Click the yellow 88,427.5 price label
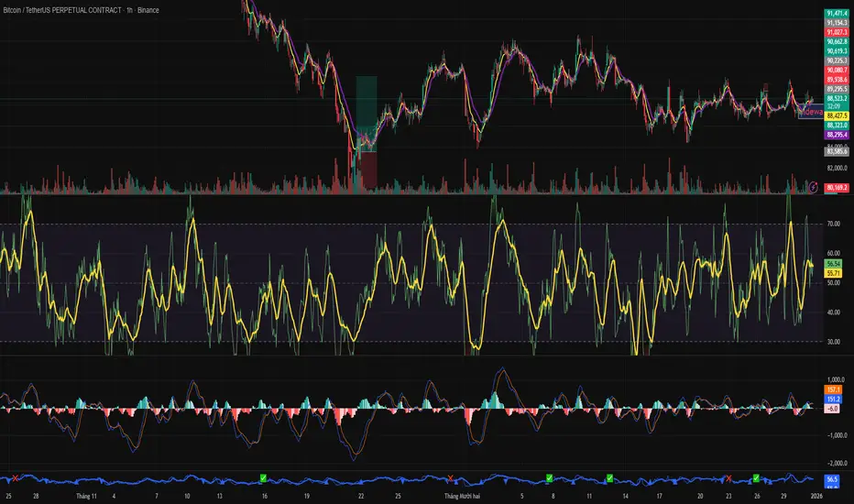854x504 pixels. 837,116
